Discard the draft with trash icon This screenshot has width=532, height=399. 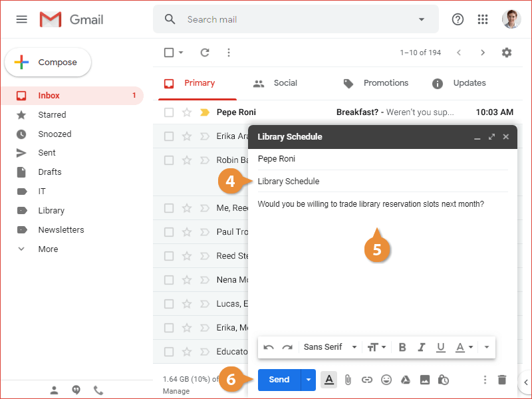tap(502, 380)
